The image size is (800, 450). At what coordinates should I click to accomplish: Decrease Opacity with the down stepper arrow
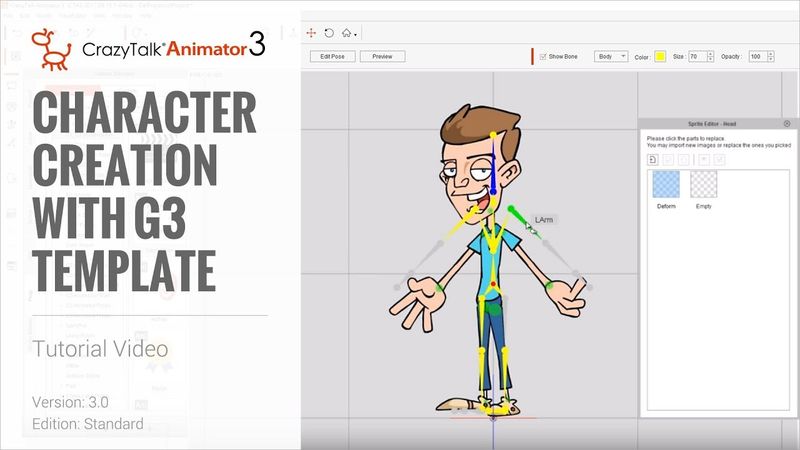771,60
